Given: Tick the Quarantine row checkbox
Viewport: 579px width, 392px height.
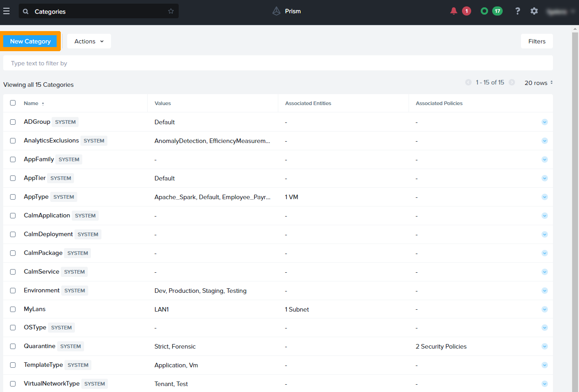Looking at the screenshot, I should tap(13, 346).
